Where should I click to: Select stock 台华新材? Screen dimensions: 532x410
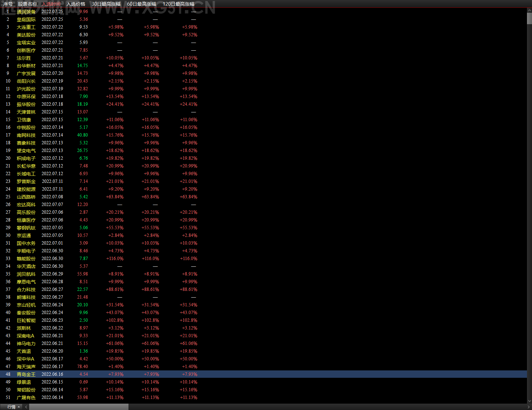point(26,66)
